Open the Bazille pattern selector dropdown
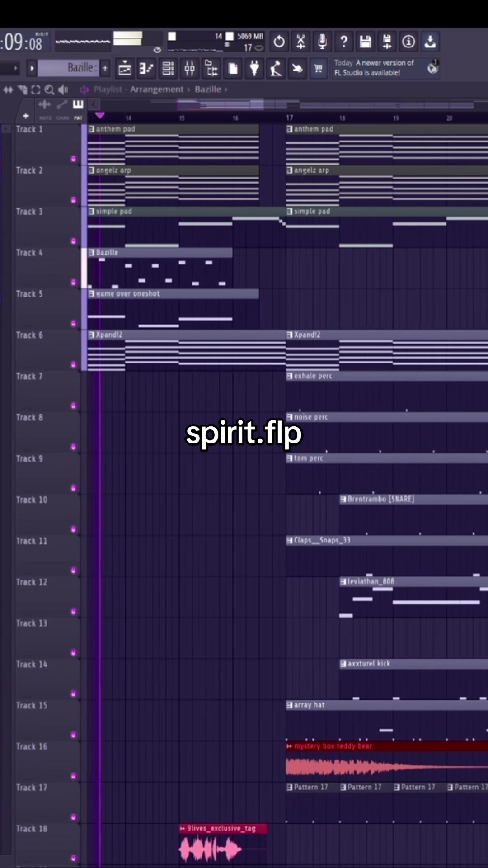Image resolution: width=488 pixels, height=868 pixels. (68, 68)
